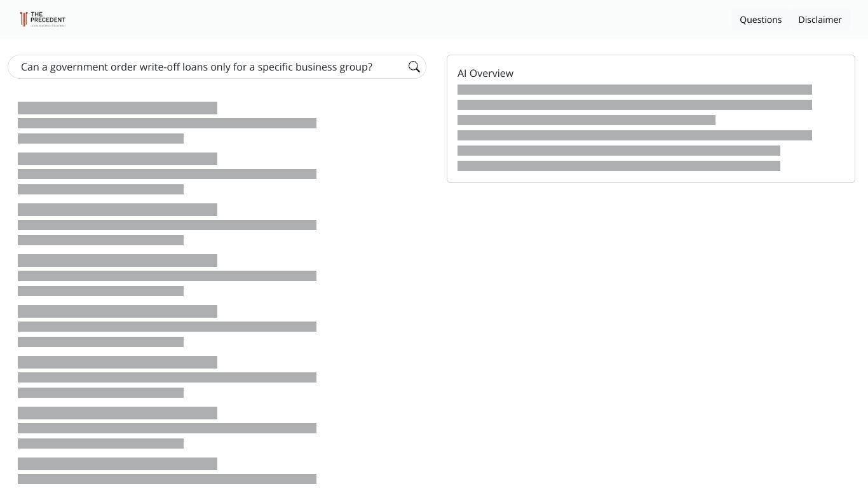Image resolution: width=868 pixels, height=488 pixels.
Task: Click The Precedent pillar logo icon
Action: pos(24,19)
